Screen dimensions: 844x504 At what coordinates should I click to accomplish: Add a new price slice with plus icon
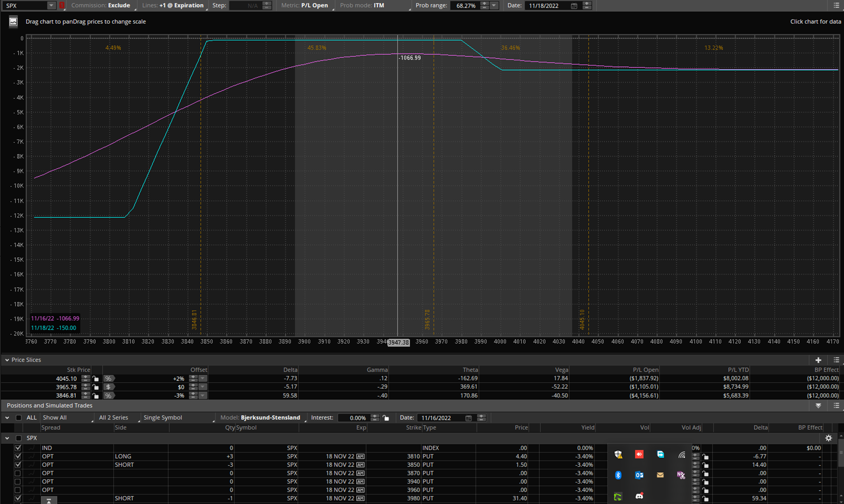pos(818,360)
